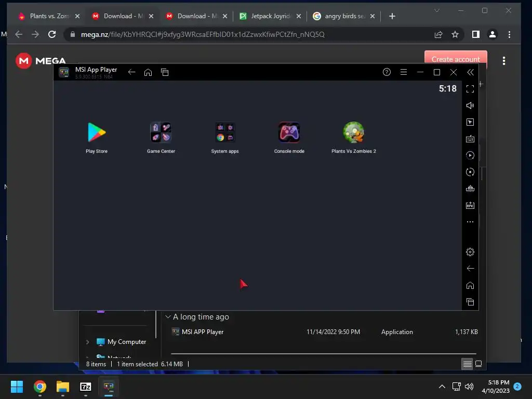Open Chrome profile menu
This screenshot has height=399, width=532.
pos(493,34)
